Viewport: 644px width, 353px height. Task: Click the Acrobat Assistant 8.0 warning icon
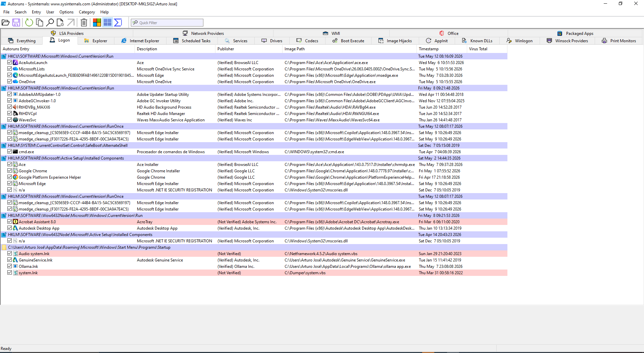pos(15,222)
